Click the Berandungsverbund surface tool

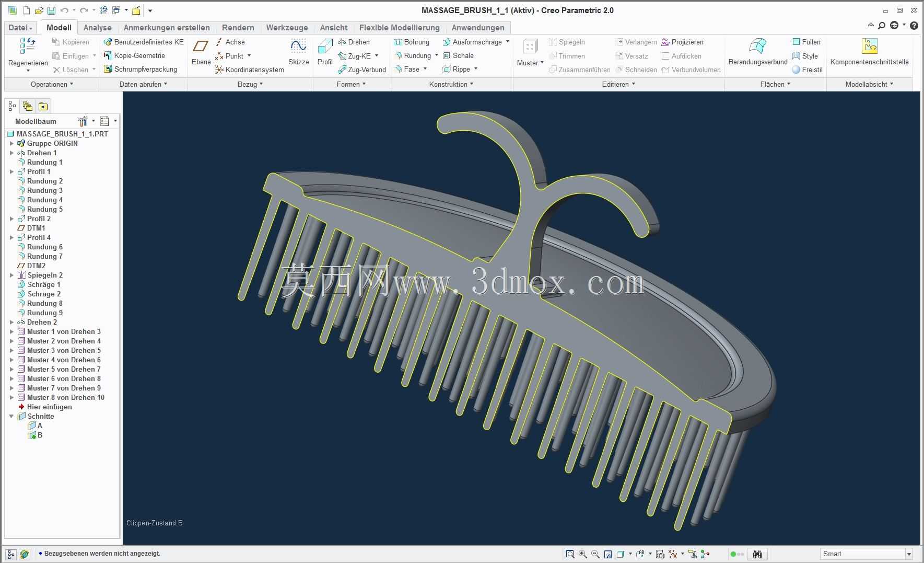tap(758, 52)
